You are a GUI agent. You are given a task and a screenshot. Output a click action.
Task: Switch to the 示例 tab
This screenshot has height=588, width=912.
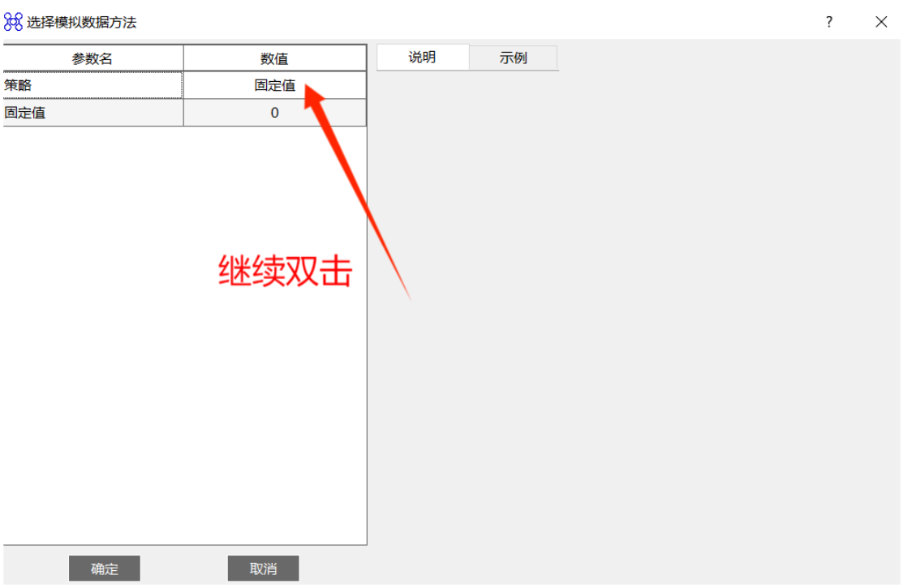click(x=513, y=58)
